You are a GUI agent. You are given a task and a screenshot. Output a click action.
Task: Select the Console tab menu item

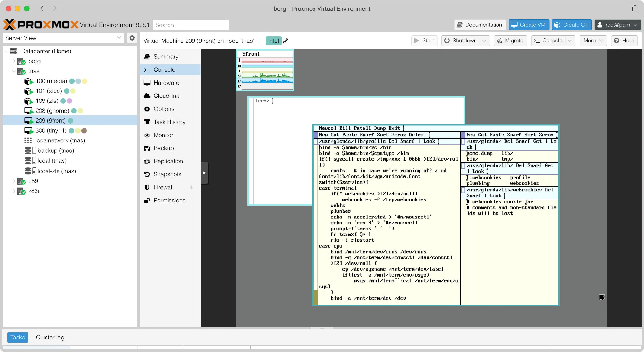tap(164, 69)
